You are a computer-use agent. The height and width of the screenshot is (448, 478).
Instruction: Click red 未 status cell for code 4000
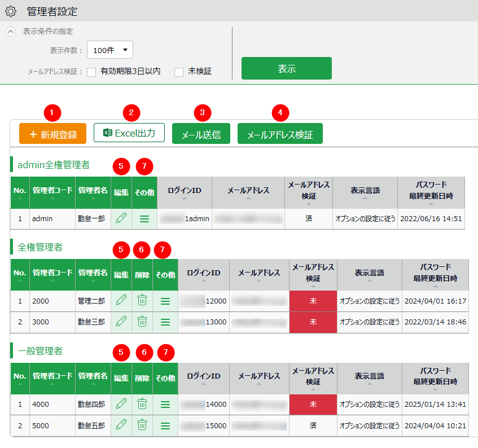pos(313,404)
